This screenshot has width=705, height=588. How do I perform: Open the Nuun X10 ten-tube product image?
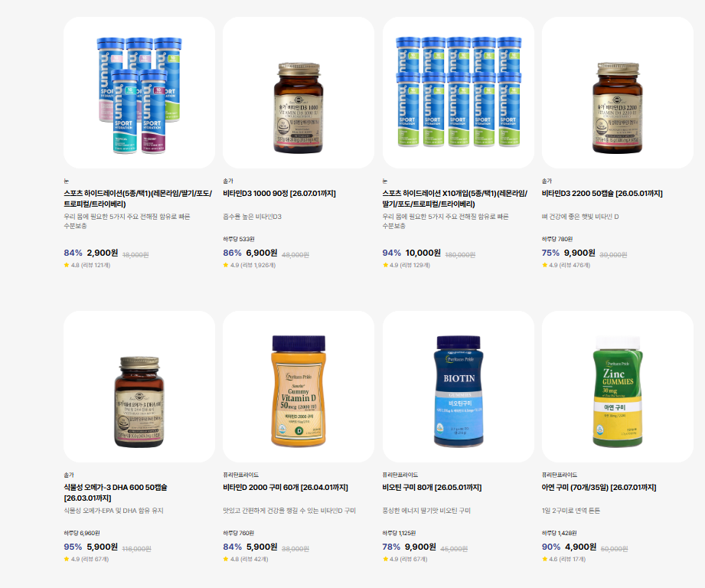tap(459, 93)
